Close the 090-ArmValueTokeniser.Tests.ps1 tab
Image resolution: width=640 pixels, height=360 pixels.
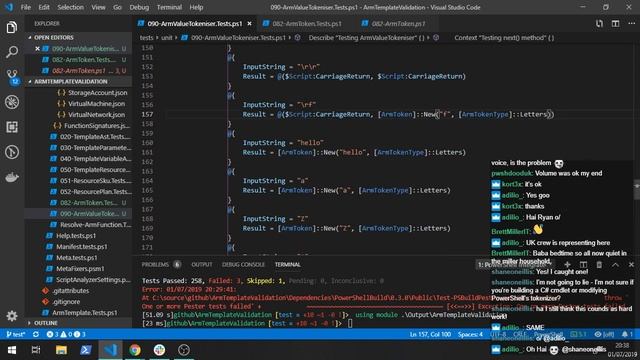click(249, 24)
